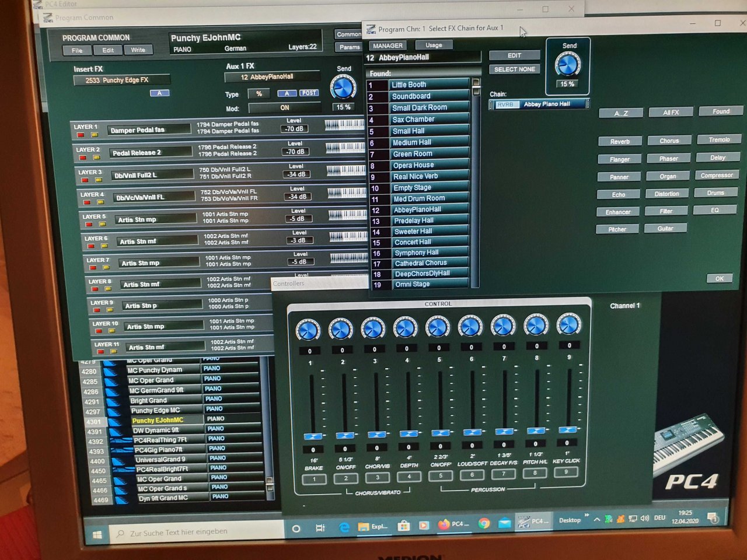
Task: Click the blue icon beside MC GermGrand 9ft
Action: tap(113, 391)
